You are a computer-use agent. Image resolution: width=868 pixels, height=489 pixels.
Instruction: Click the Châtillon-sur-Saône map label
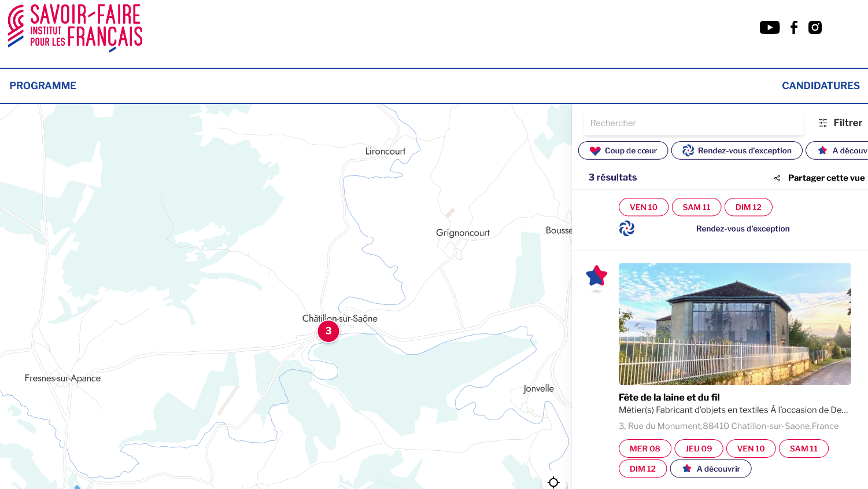[x=339, y=318]
